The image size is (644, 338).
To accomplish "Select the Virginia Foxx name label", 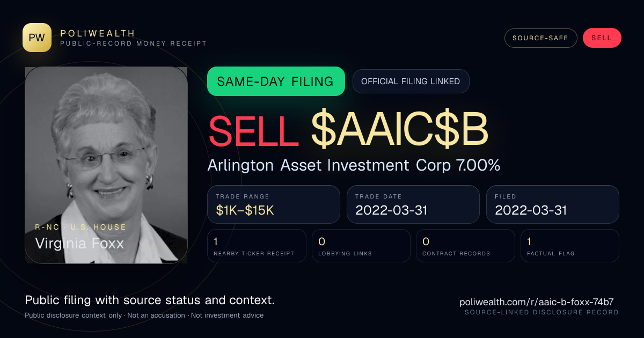I will point(79,244).
